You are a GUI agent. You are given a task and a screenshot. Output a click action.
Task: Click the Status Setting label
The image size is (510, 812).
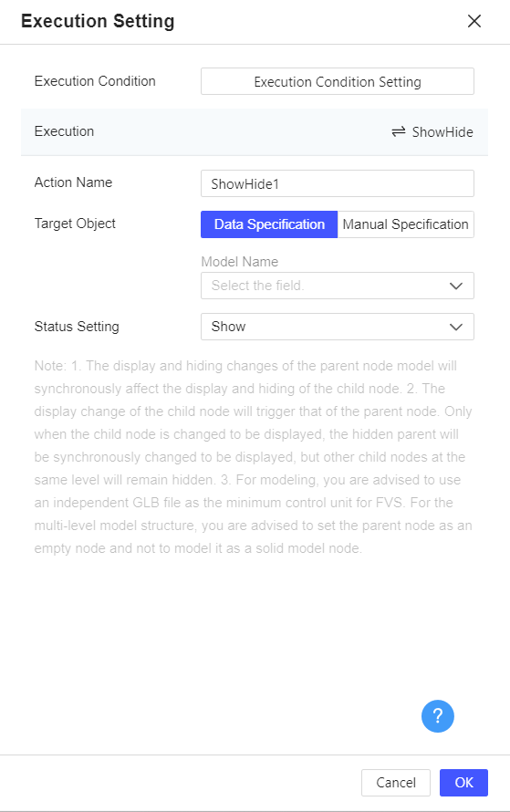click(77, 327)
